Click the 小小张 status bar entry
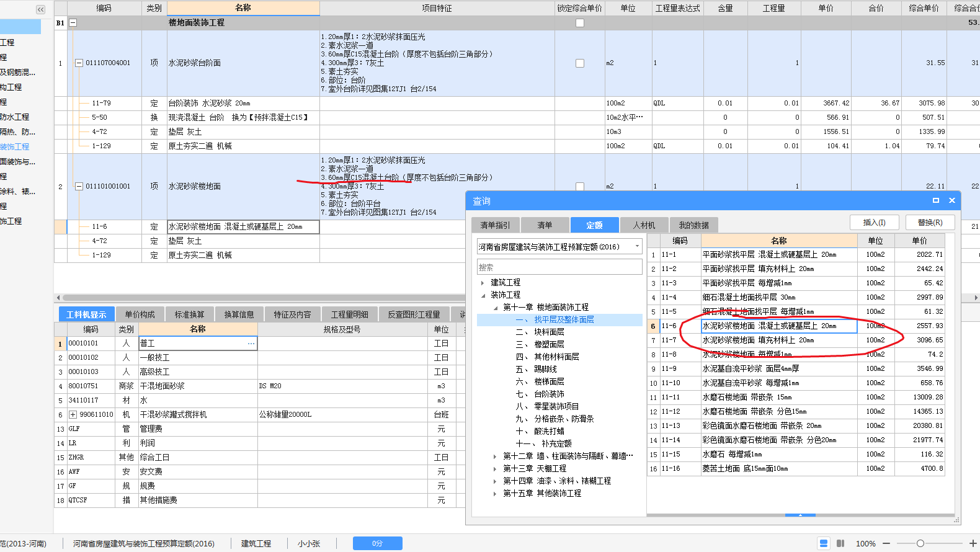The width and height of the screenshot is (980, 552). coord(309,543)
